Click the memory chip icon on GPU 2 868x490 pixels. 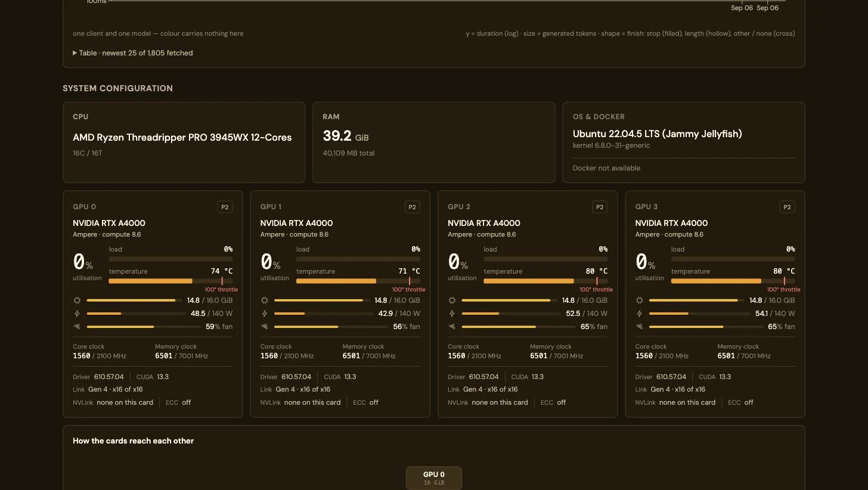(x=452, y=300)
